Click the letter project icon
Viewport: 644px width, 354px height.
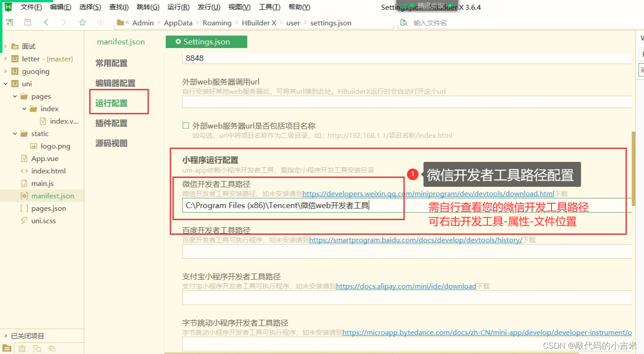click(15, 59)
